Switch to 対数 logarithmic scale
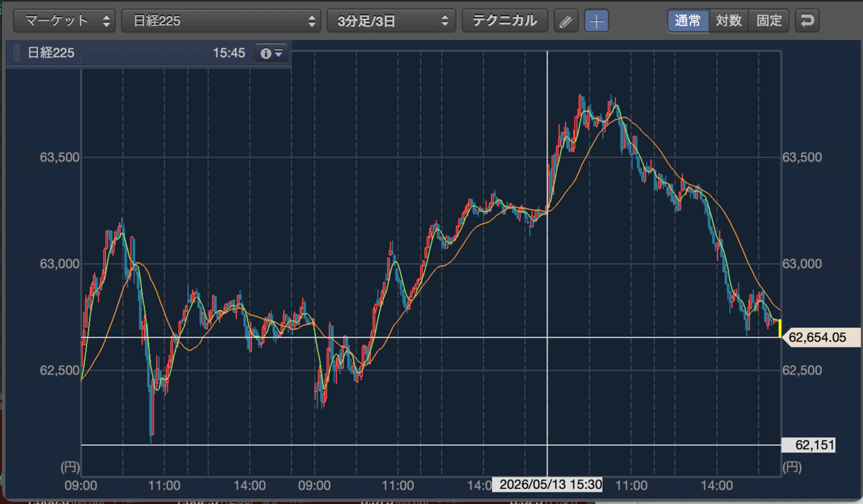This screenshot has width=863, height=504. [729, 21]
